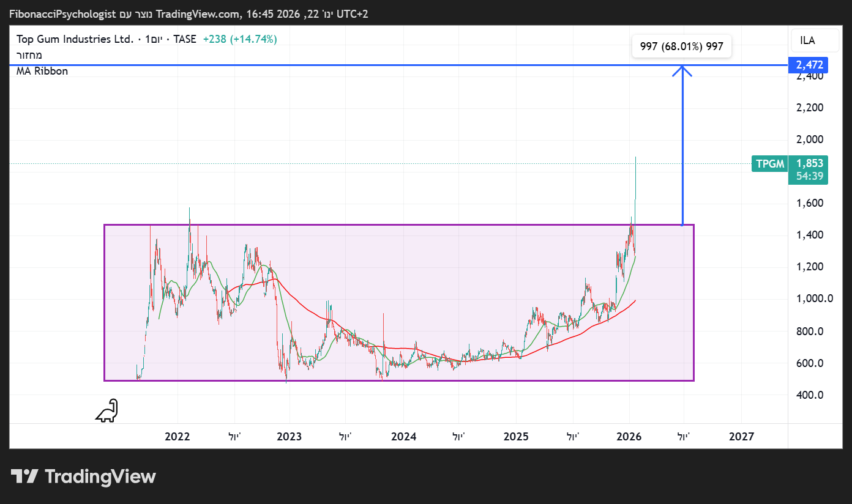The width and height of the screenshot is (852, 504).
Task: Click the יול' label between 2022 and 2023
Action: pyautogui.click(x=234, y=437)
